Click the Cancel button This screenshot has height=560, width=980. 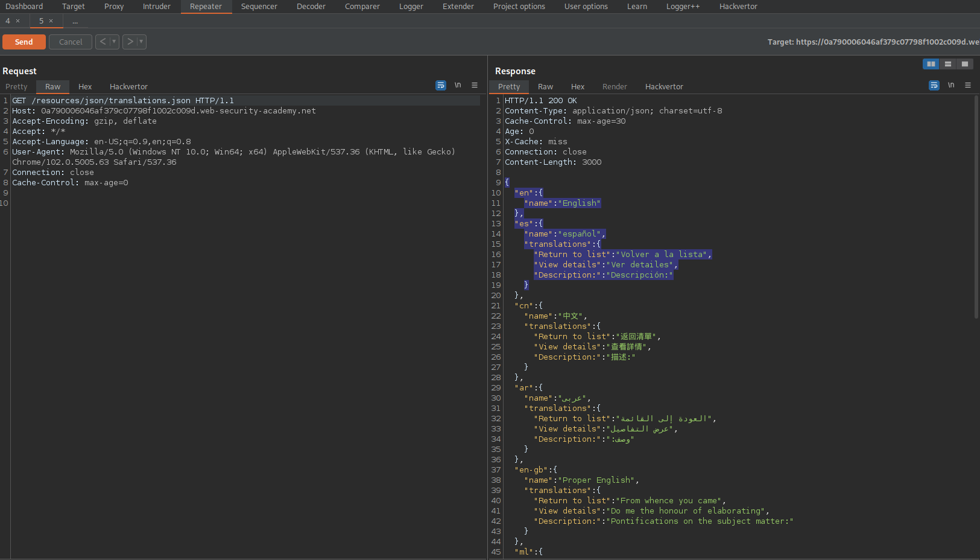[x=71, y=42]
